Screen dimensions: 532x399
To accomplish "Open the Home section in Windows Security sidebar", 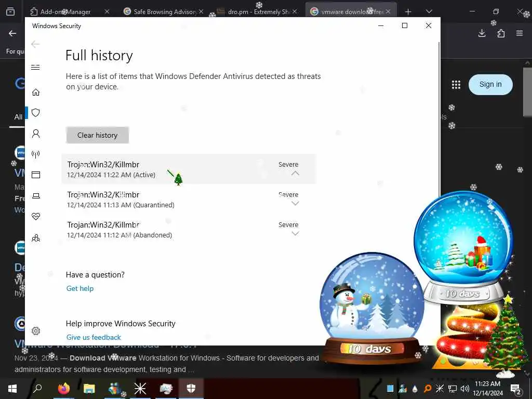I will pyautogui.click(x=36, y=92).
